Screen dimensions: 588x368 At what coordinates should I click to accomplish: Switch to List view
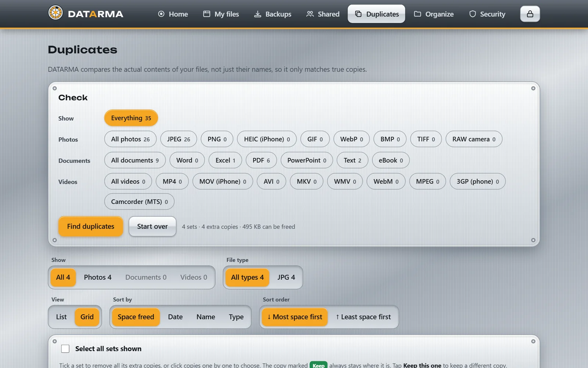point(61,317)
